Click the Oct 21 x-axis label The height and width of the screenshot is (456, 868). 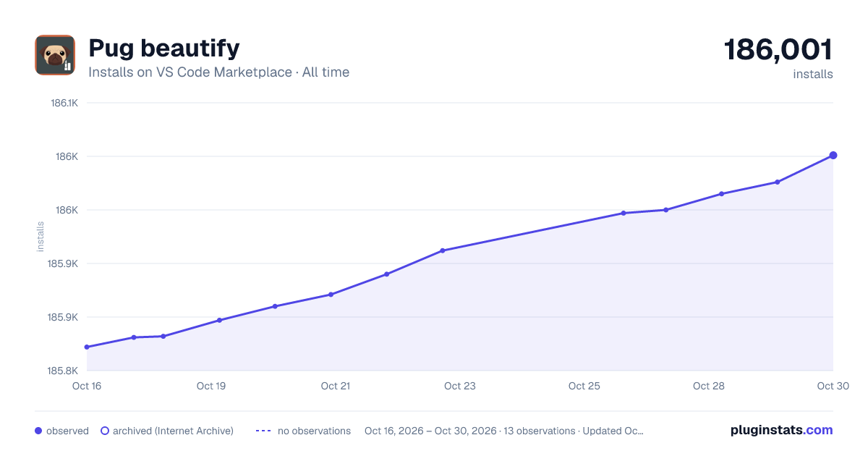click(x=336, y=386)
